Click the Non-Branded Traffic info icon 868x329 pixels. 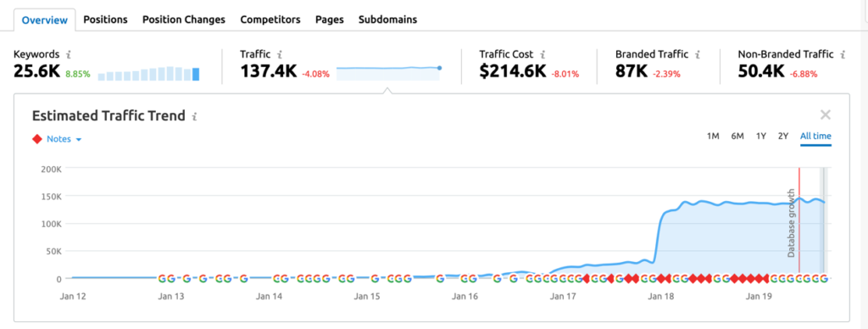click(843, 54)
